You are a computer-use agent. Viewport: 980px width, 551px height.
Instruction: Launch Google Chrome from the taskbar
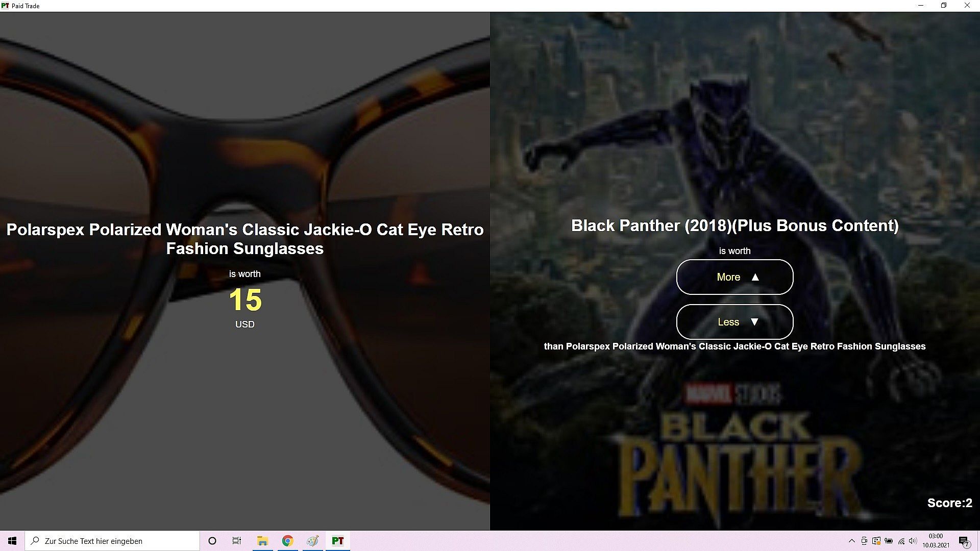pyautogui.click(x=287, y=541)
